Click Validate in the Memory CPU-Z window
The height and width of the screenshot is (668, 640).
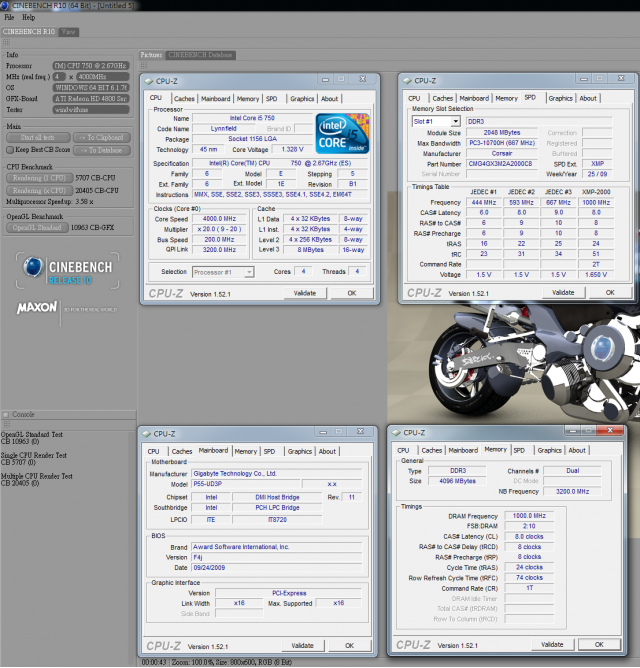(552, 645)
